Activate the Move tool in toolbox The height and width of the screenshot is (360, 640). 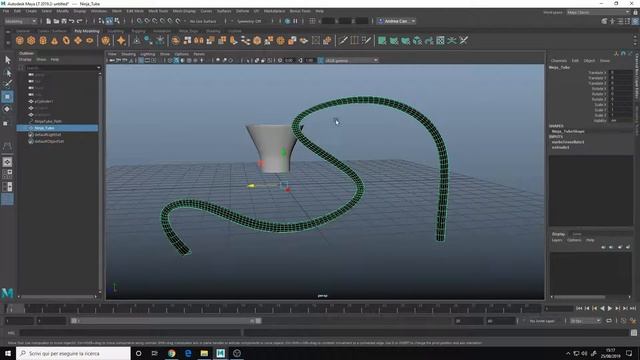coord(7,97)
